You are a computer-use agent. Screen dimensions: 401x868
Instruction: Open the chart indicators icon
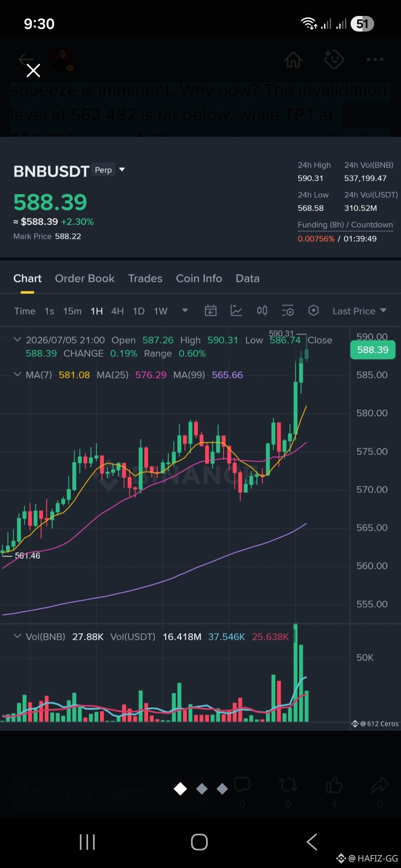click(x=236, y=310)
